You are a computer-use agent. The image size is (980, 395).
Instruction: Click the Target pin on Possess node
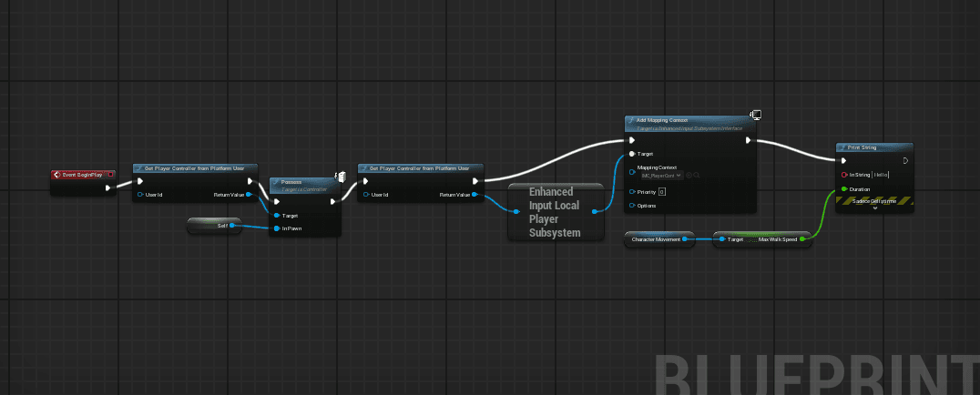277,215
